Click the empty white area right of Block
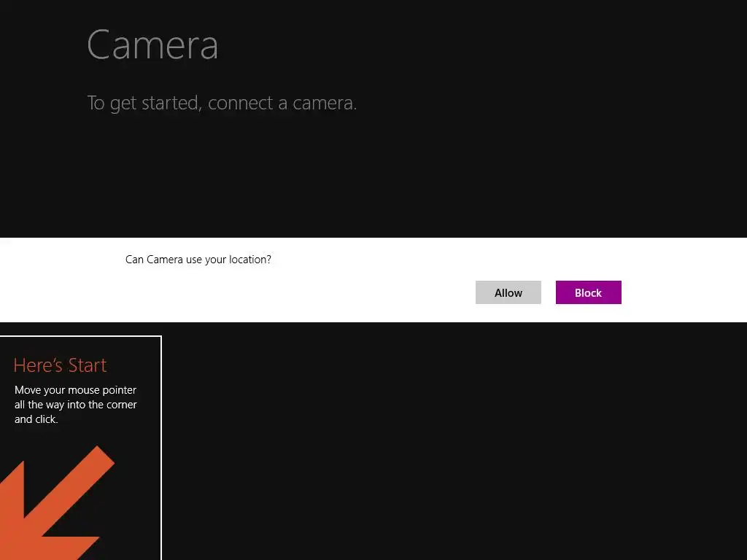Screen dimensions: 747x560 (682, 292)
